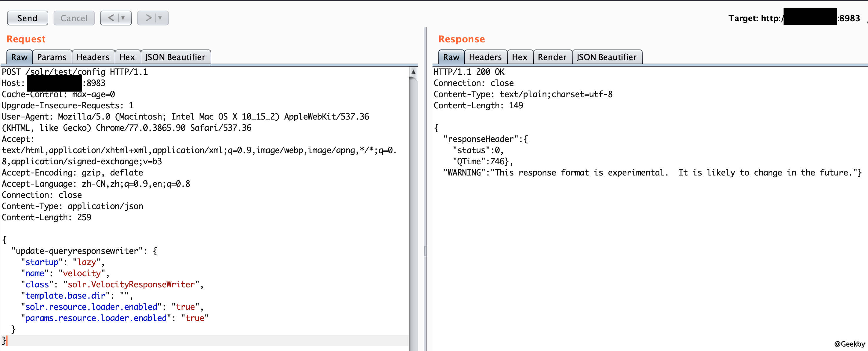Click the Content-Type: application/json header line
The height and width of the screenshot is (351, 868).
[72, 206]
